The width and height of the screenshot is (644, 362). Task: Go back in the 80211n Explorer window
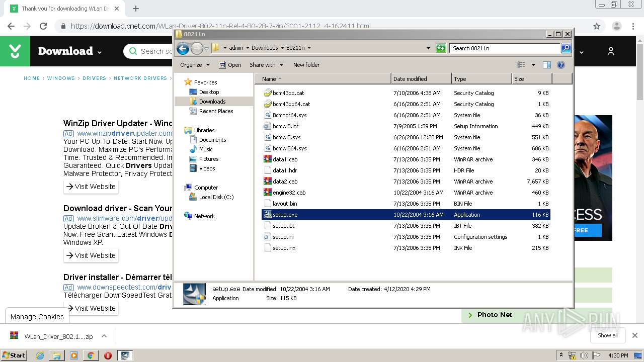pos(183,48)
